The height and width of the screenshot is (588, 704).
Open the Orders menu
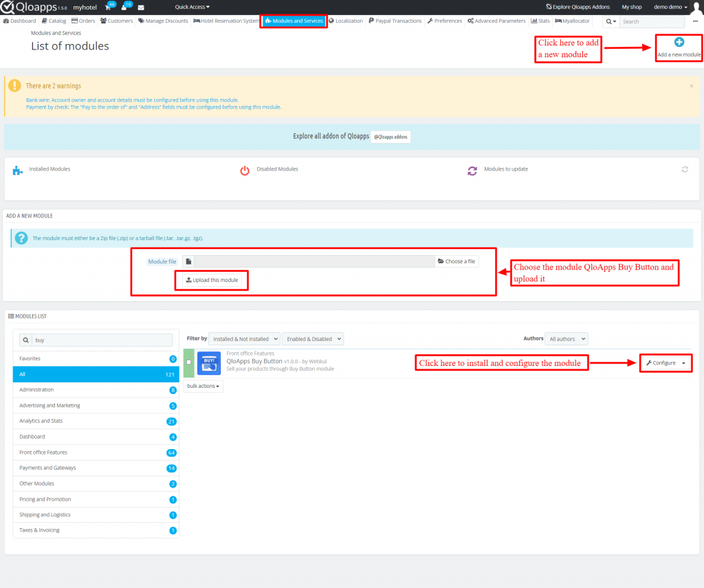(x=83, y=21)
